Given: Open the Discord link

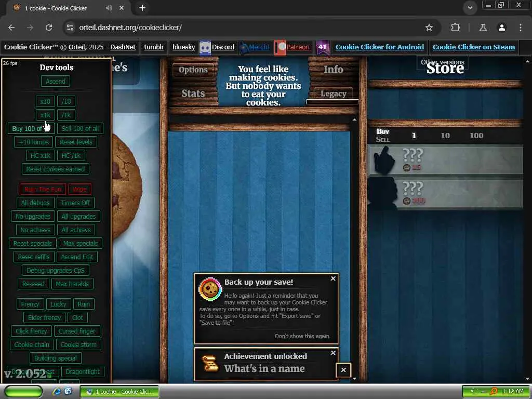Looking at the screenshot, I should click(223, 47).
